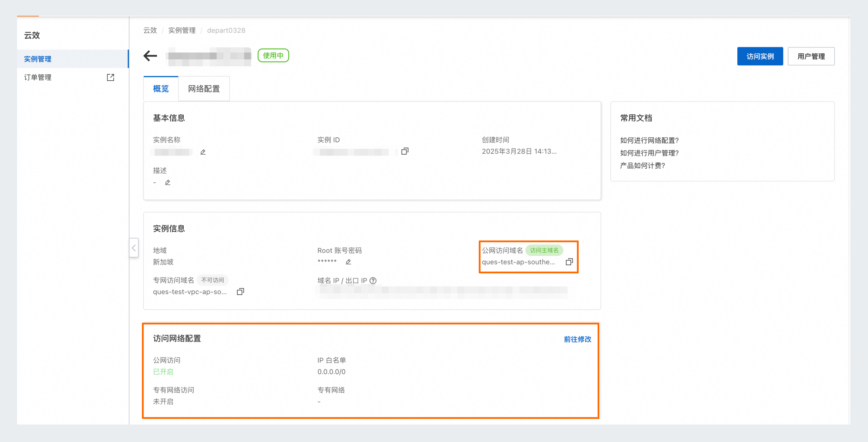868x442 pixels.
Task: Copy the instance ID
Action: click(405, 151)
